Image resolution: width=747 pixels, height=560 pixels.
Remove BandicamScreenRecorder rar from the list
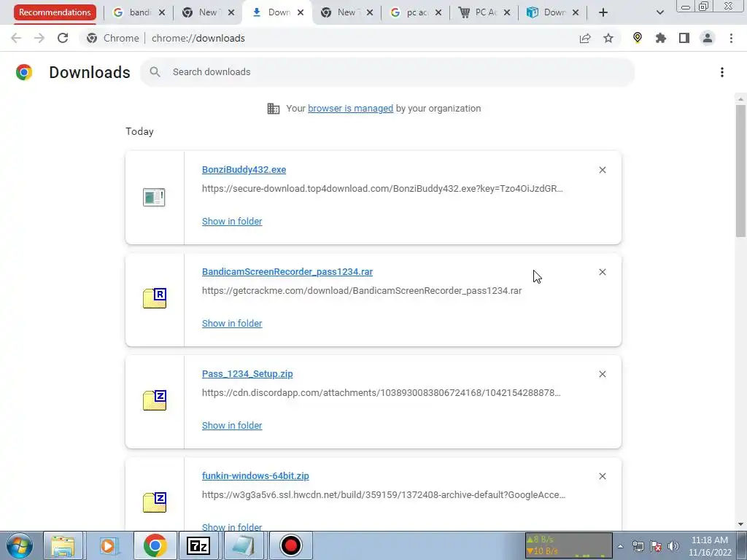(x=603, y=272)
